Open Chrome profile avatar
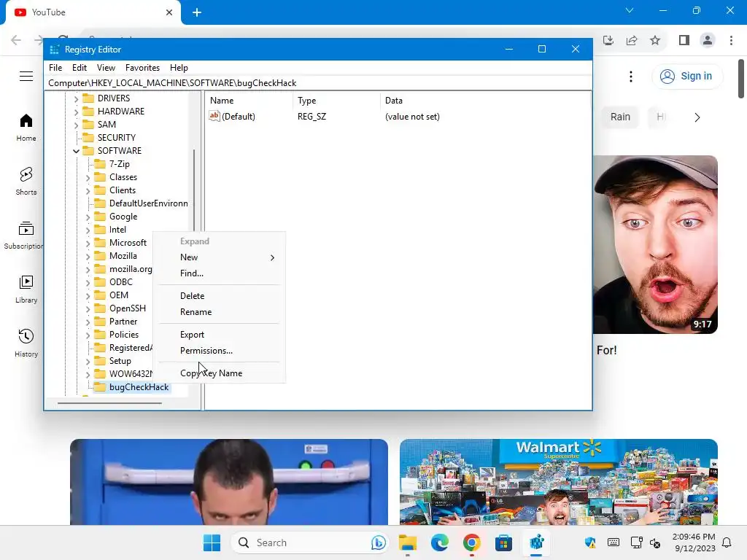Image resolution: width=747 pixels, height=560 pixels. (708, 41)
